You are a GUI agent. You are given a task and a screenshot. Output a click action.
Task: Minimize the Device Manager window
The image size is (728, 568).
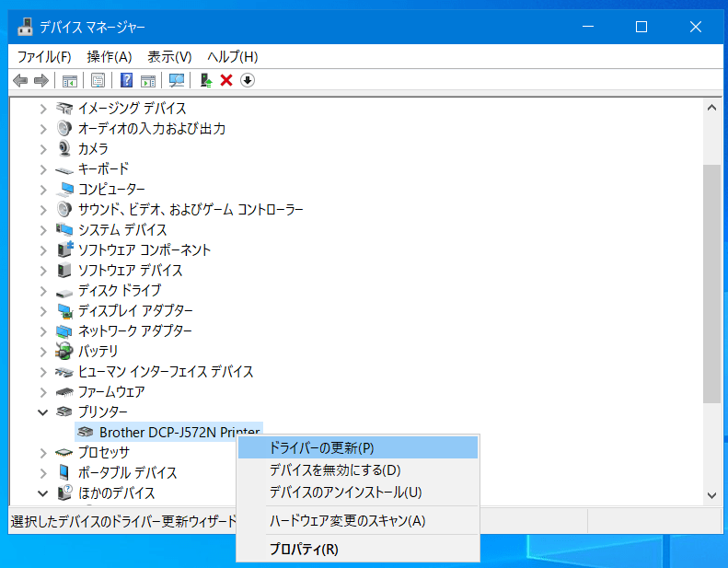tap(588, 27)
